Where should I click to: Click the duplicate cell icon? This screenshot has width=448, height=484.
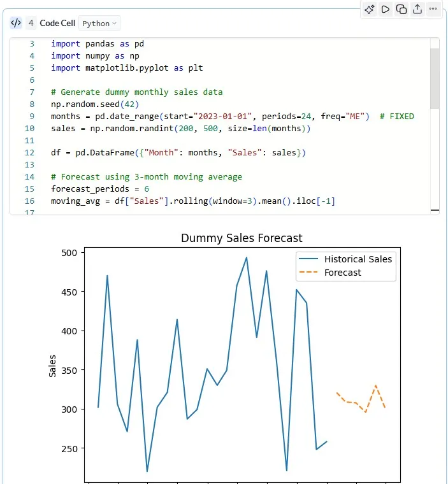401,9
